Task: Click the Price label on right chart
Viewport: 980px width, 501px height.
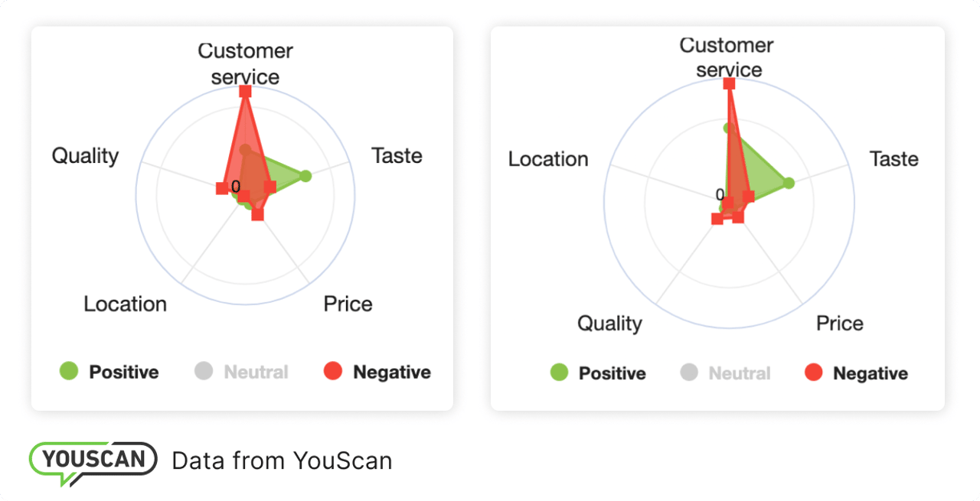Action: pos(839,324)
